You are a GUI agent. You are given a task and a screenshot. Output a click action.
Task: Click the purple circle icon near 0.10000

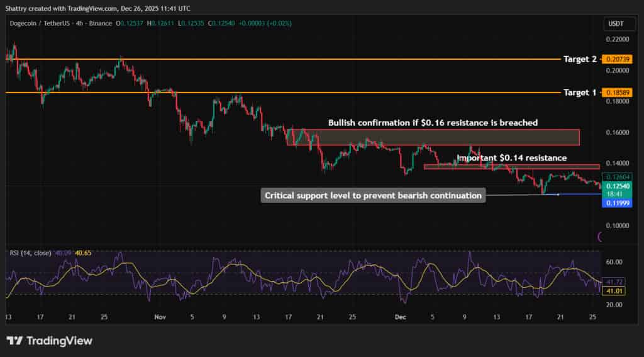[600, 236]
